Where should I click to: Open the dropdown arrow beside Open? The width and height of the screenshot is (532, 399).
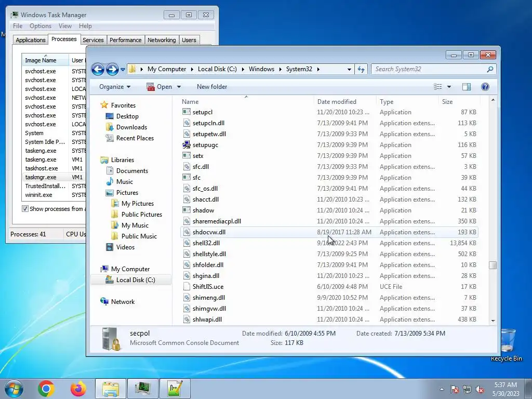pyautogui.click(x=179, y=87)
